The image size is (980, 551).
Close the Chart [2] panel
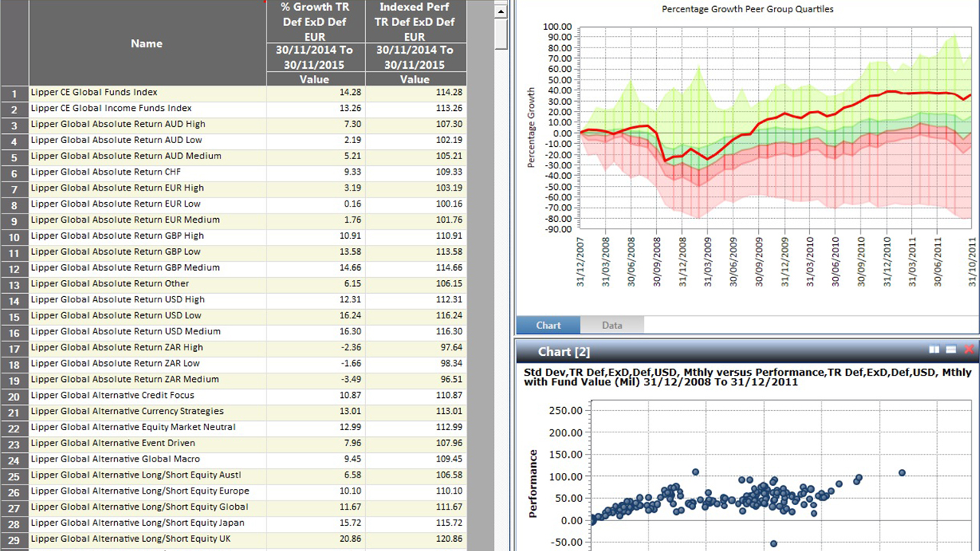969,350
